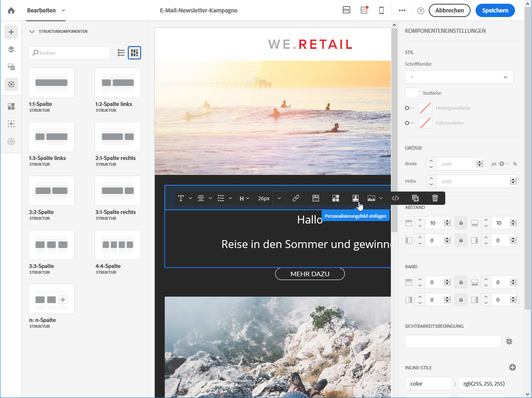Open the round flower-shaped icon in sidebar

pyautogui.click(x=11, y=142)
